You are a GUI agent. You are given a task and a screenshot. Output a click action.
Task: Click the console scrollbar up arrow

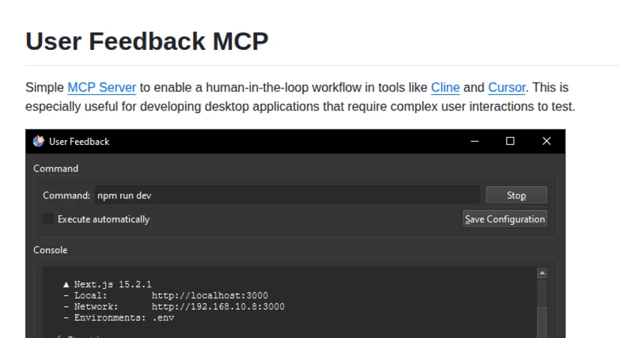[x=541, y=273]
